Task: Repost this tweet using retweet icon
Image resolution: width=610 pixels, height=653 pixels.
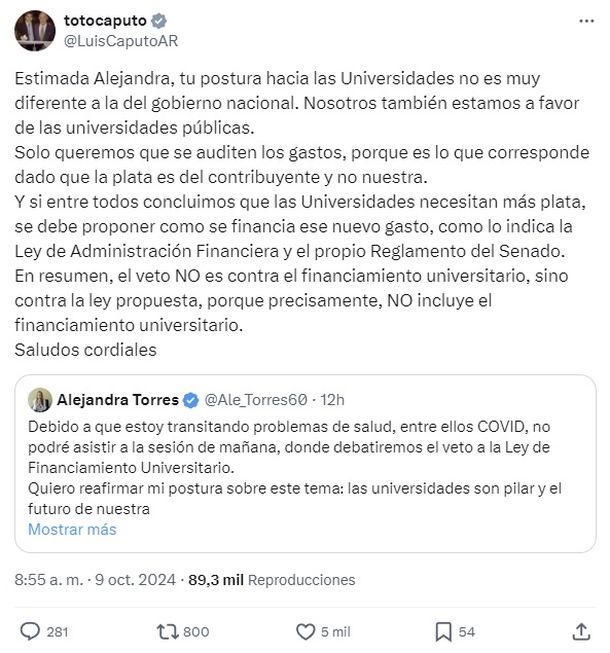Action: click(168, 631)
